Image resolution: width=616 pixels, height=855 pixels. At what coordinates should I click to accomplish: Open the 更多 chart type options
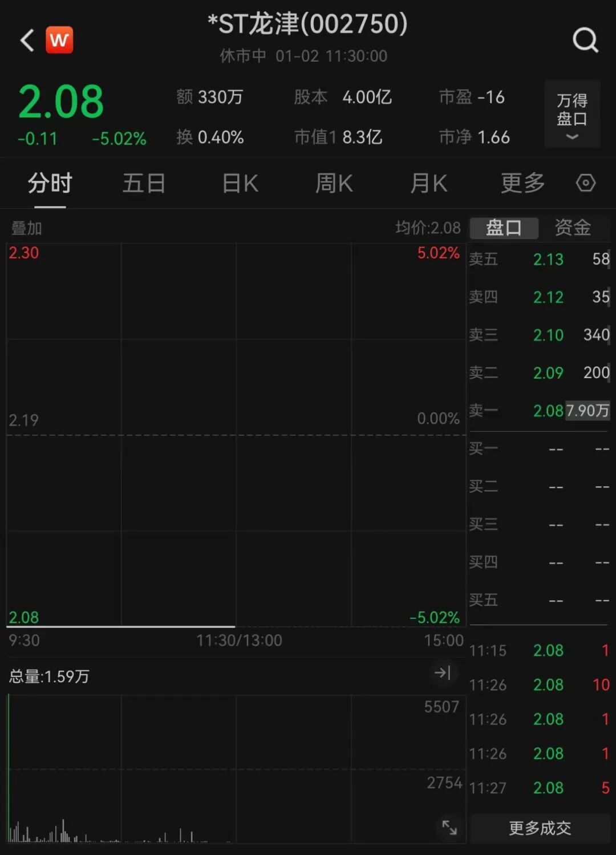[x=521, y=183]
